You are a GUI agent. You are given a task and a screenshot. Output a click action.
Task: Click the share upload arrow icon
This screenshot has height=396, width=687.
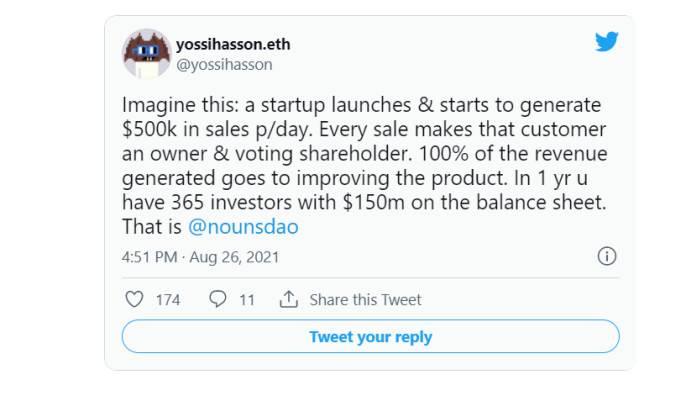[x=289, y=299]
